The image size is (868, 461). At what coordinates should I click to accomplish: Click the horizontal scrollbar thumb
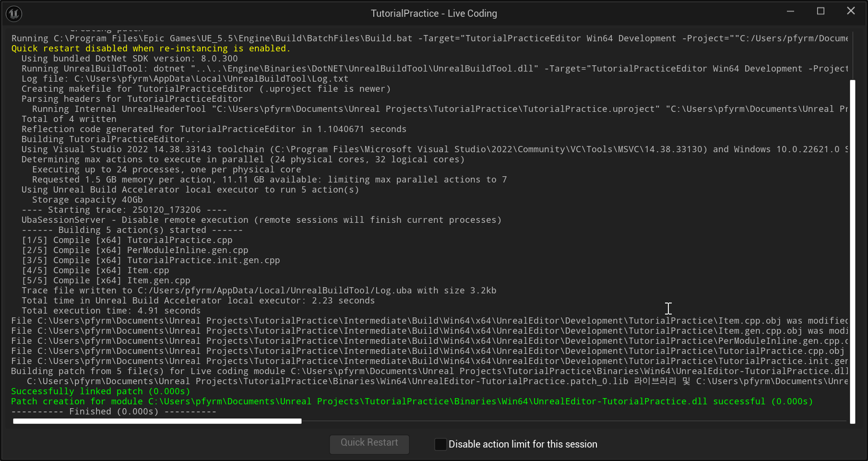(x=157, y=421)
